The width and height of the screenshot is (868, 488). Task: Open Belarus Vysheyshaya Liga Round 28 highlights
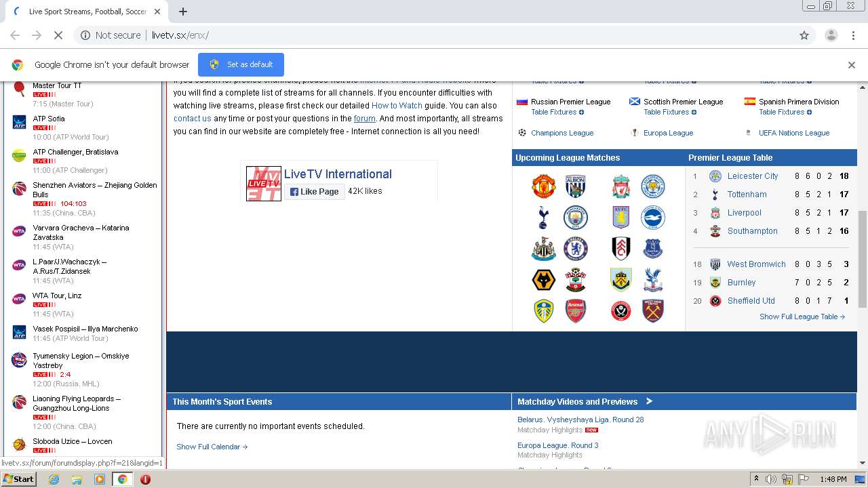pos(580,420)
